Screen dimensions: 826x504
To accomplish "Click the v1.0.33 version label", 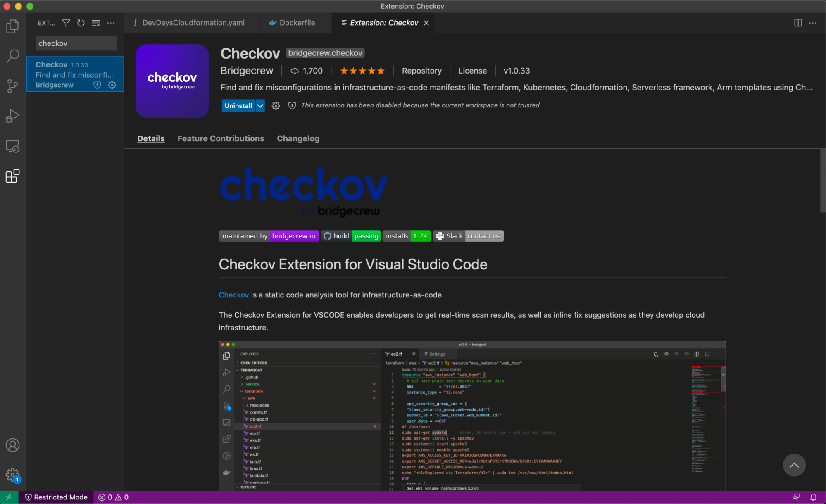I will [517, 71].
